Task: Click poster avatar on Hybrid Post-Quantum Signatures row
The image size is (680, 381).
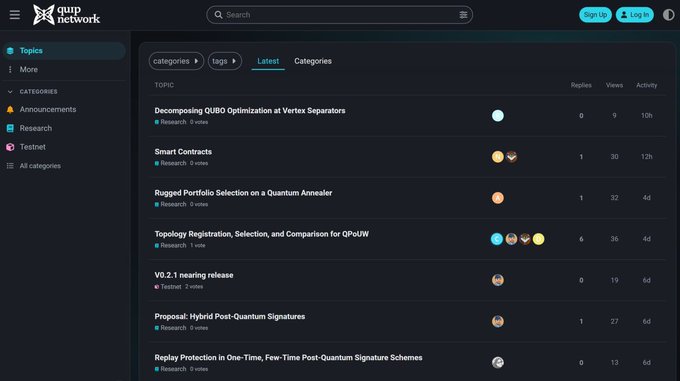Action: point(497,321)
